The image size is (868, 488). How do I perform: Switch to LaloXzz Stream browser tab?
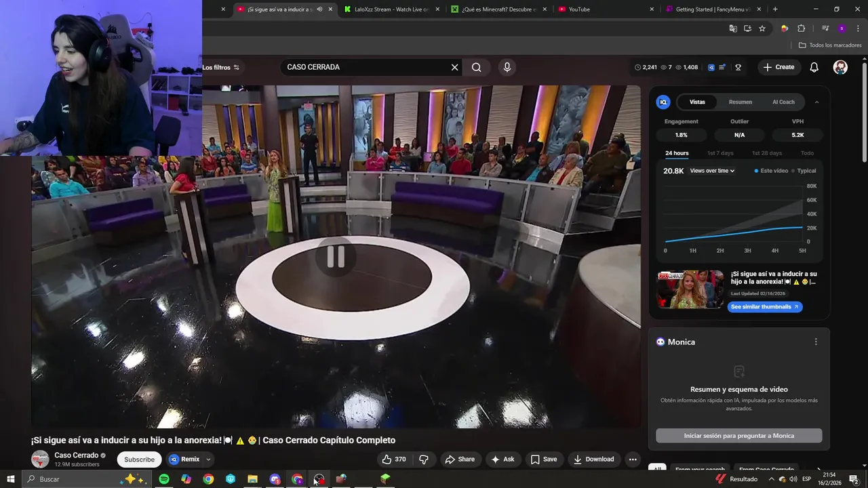[x=391, y=9]
